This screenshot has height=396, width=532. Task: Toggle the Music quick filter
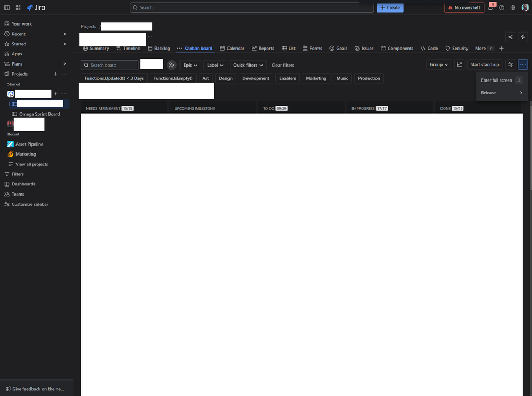pos(342,78)
